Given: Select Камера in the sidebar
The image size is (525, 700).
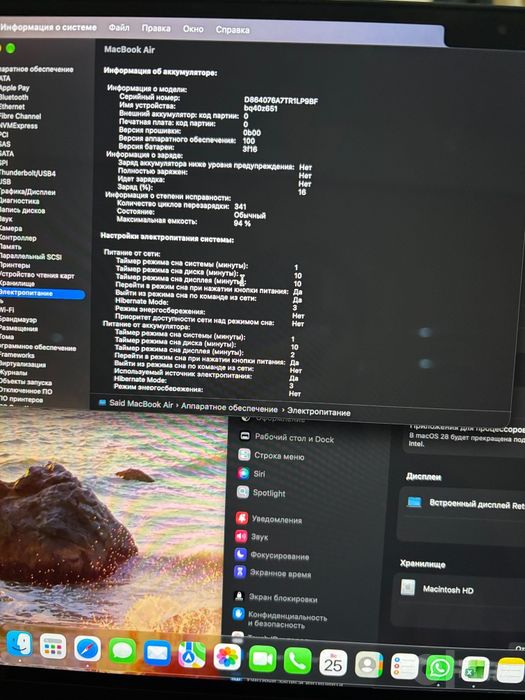Looking at the screenshot, I should point(11,228).
